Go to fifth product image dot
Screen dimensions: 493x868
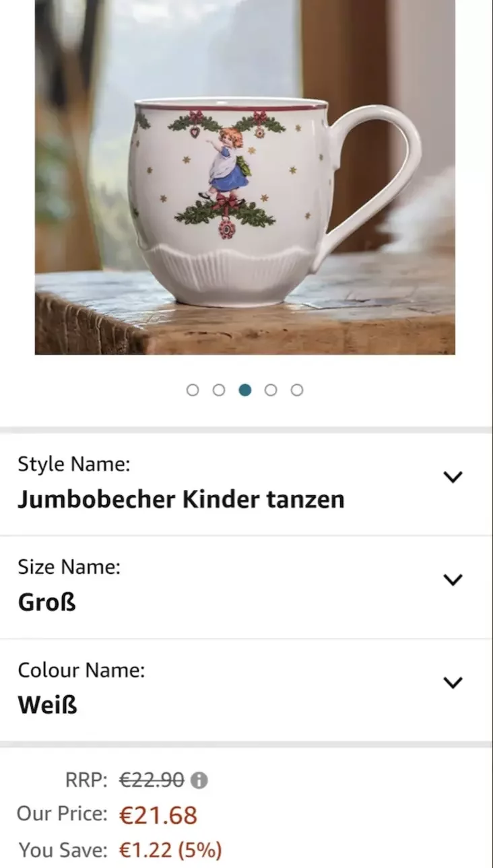297,390
